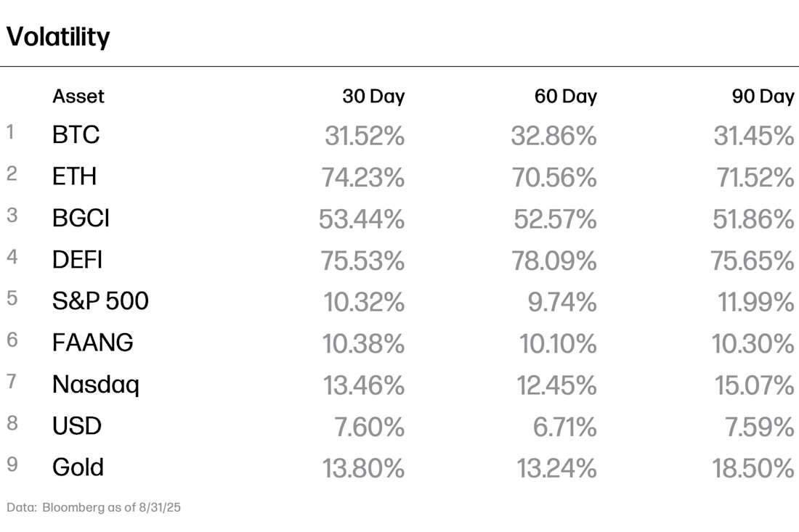Select the Gold row label
This screenshot has width=799, height=532.
pyautogui.click(x=78, y=467)
